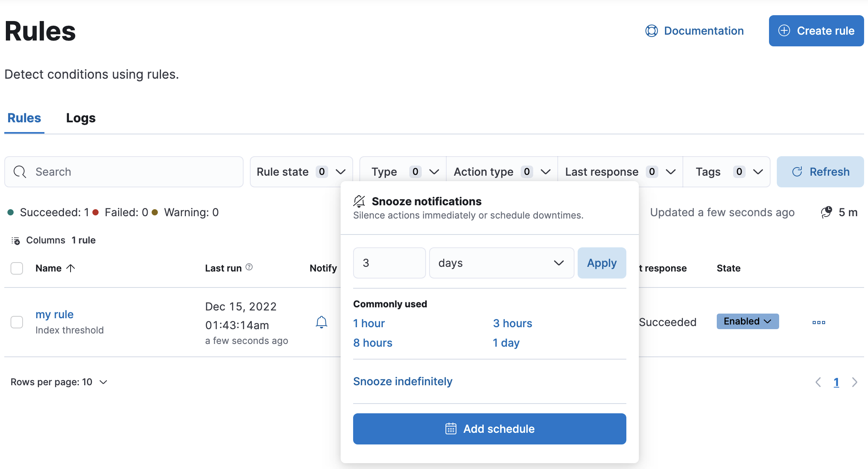Click the Updated a few seconds ago text
The width and height of the screenshot is (868, 469).
coord(722,212)
